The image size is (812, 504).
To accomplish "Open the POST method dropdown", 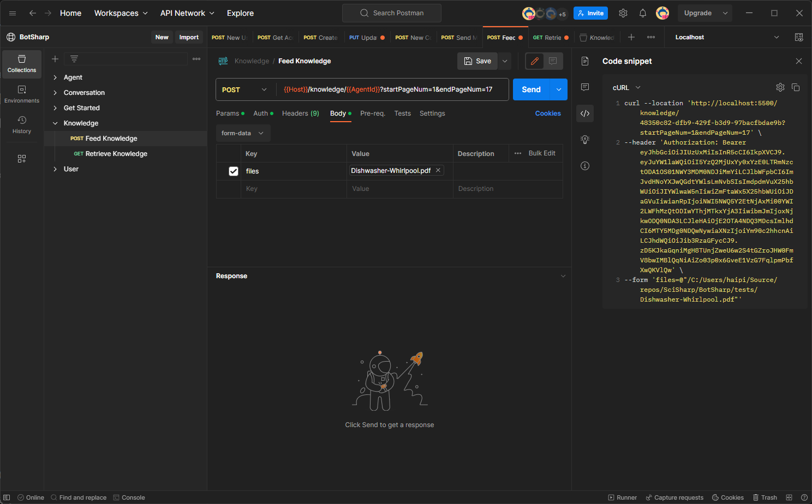I will pos(246,89).
